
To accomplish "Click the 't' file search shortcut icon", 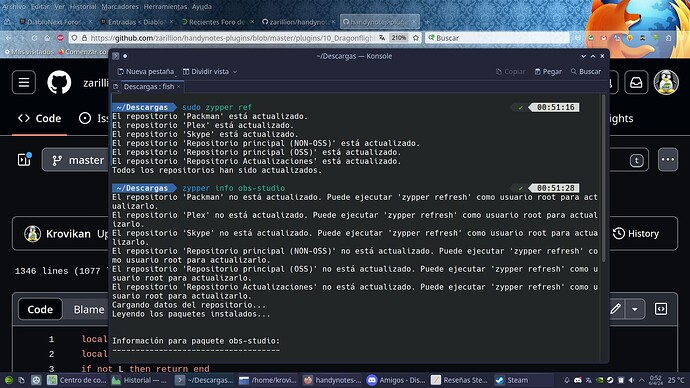I will (x=636, y=161).
